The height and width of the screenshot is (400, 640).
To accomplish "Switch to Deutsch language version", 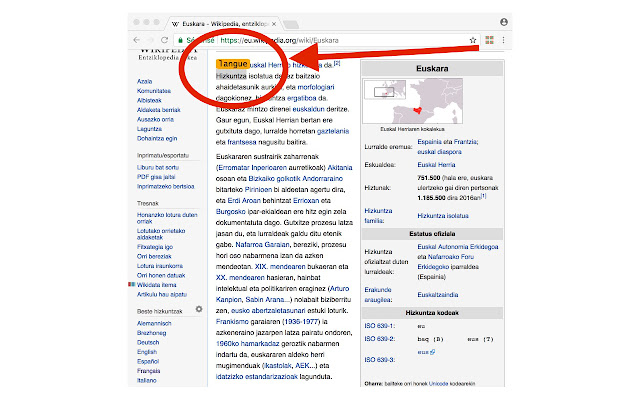I will click(148, 342).
